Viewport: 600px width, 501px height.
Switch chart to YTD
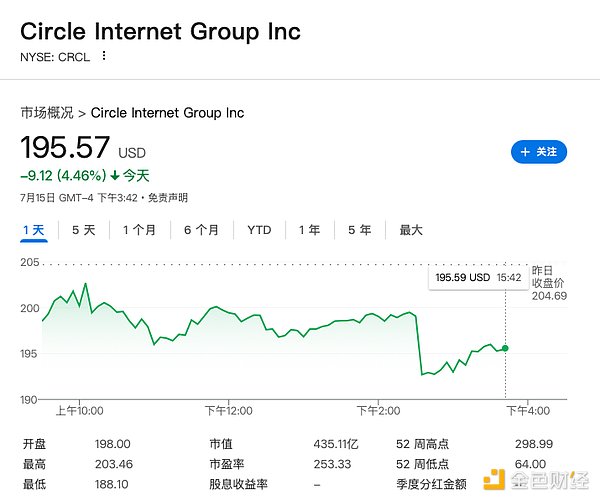point(259,230)
